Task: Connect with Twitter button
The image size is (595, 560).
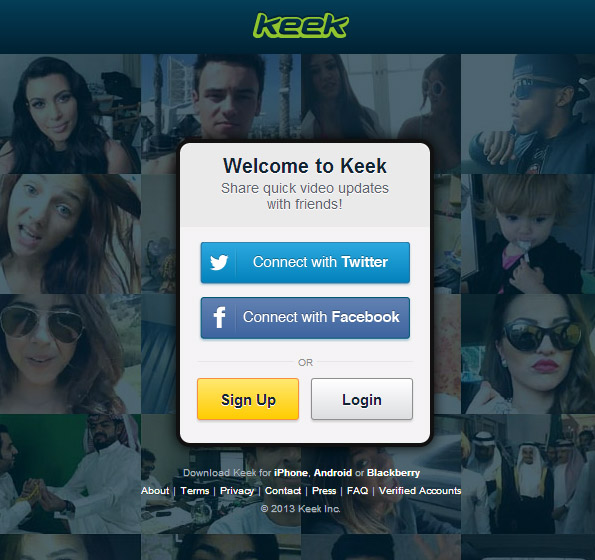Action: (x=305, y=263)
